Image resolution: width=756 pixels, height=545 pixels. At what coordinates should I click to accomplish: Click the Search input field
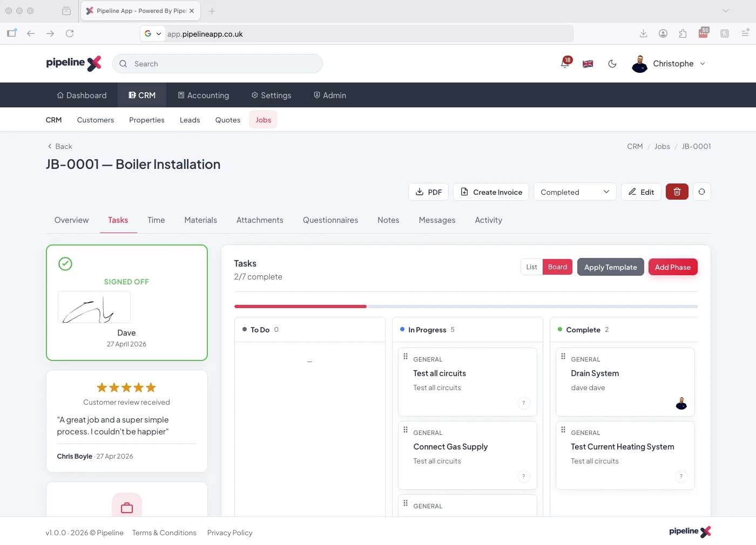(218, 64)
